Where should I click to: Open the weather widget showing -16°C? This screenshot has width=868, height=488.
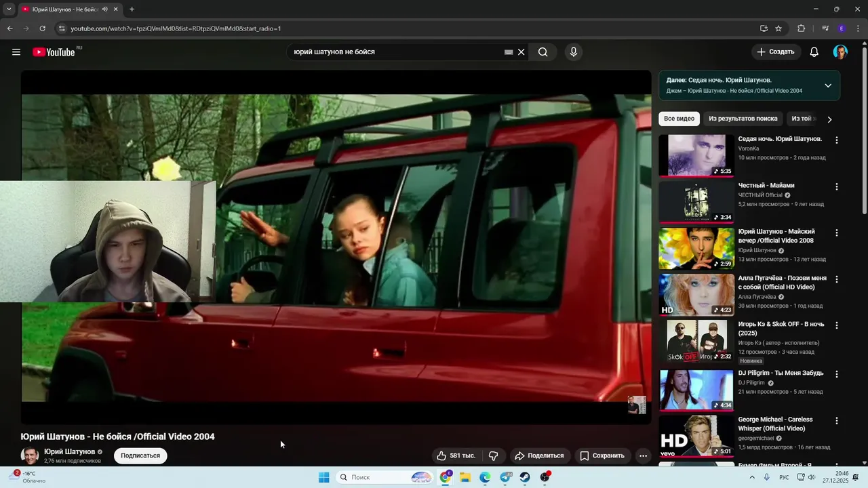click(27, 477)
